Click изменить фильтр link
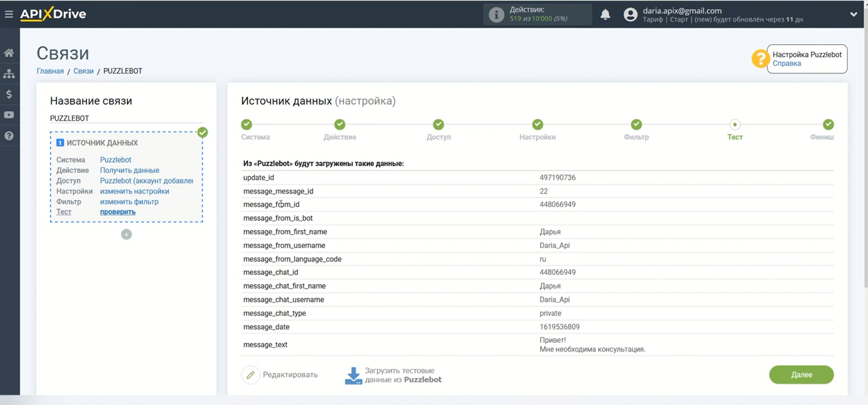 pyautogui.click(x=129, y=202)
